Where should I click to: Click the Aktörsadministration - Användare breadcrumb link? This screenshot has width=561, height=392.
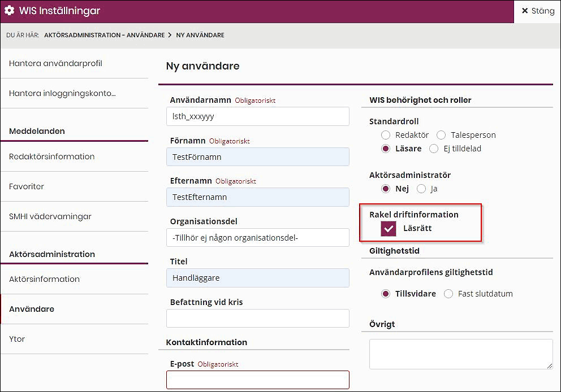(104, 35)
